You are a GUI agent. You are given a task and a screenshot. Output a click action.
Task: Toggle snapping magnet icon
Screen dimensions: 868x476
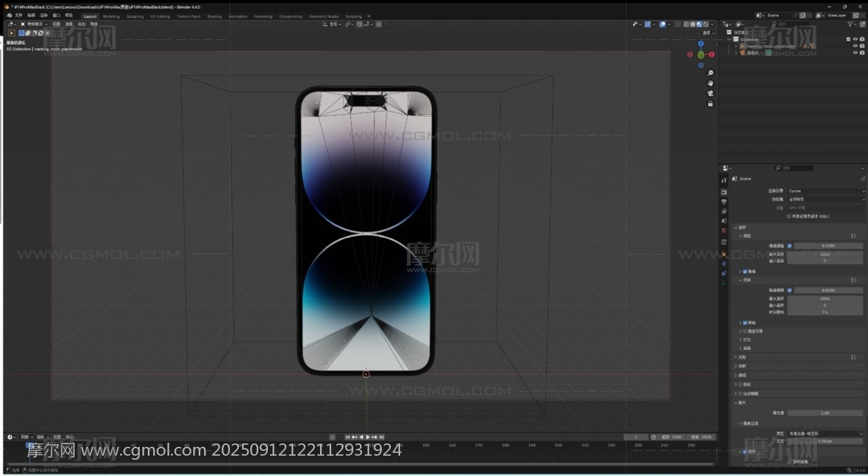tap(359, 24)
